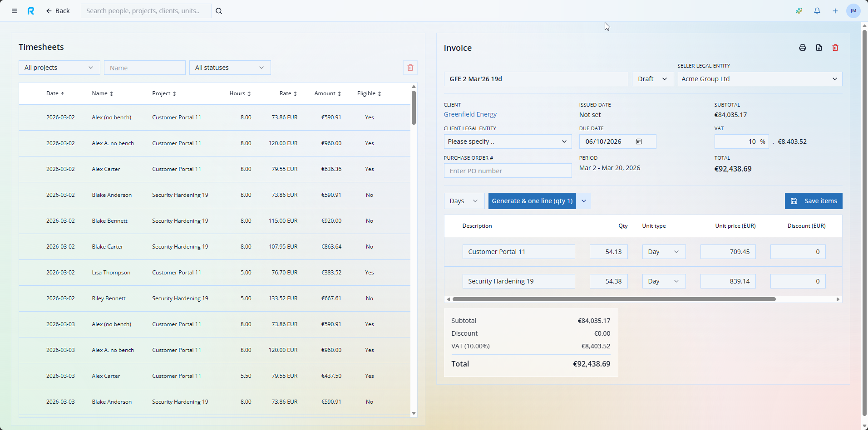The width and height of the screenshot is (868, 430).
Task: Download the invoice document
Action: pos(819,48)
